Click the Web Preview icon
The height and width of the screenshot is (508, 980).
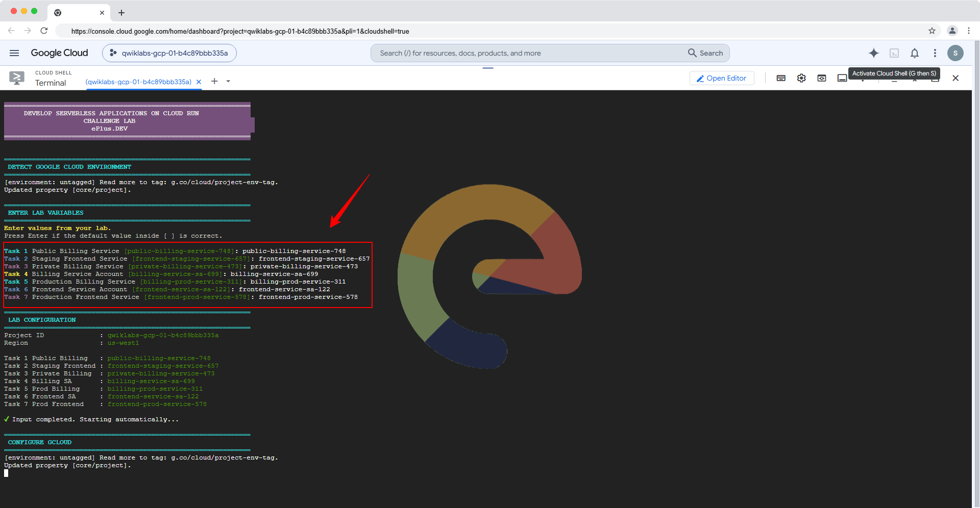(x=822, y=78)
